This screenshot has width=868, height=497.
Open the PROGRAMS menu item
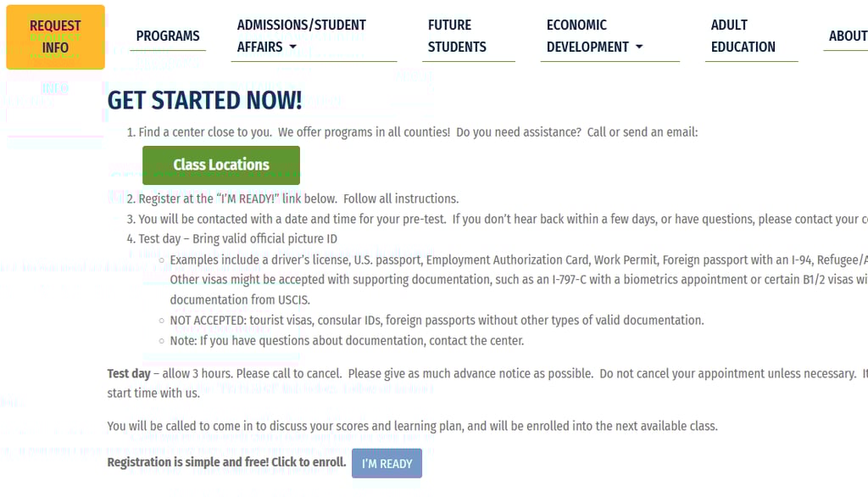pyautogui.click(x=168, y=36)
